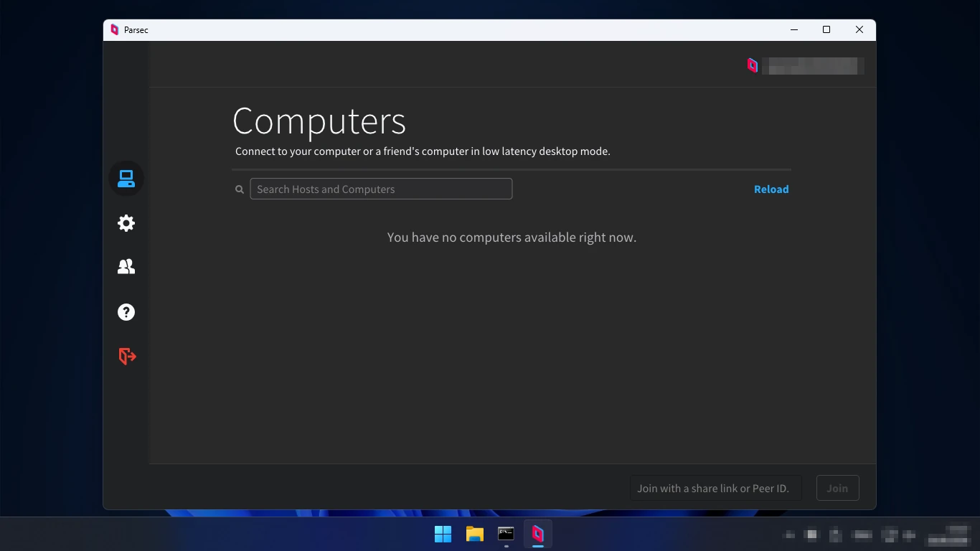Close the Parsec window
The image size is (980, 551).
pyautogui.click(x=859, y=30)
